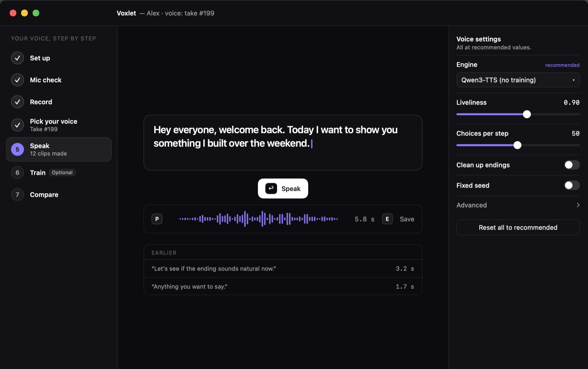Screen dimensions: 588x369
Task: Click the return key icon in Speak button
Action: click(271, 188)
